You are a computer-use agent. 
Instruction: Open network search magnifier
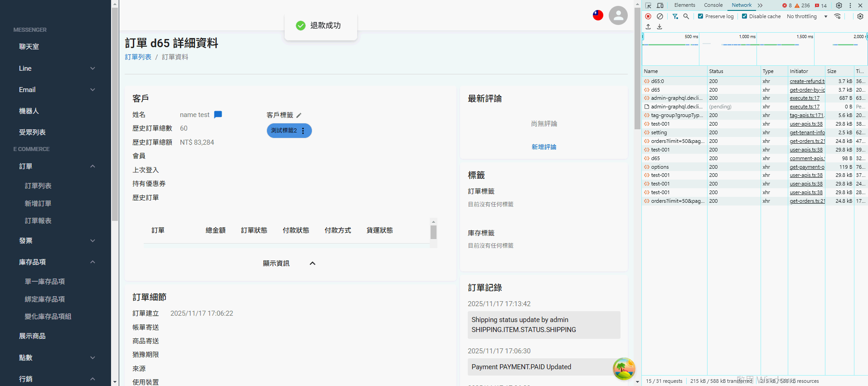coord(686,16)
